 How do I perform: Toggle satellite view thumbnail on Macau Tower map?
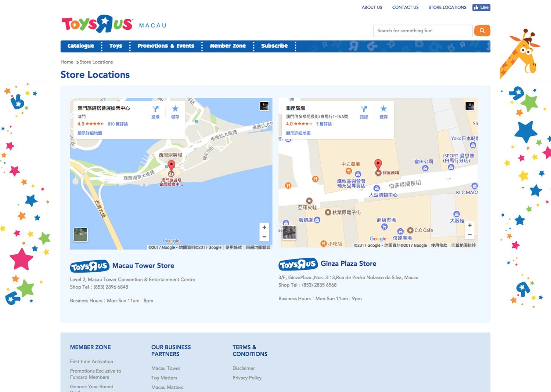(x=80, y=235)
